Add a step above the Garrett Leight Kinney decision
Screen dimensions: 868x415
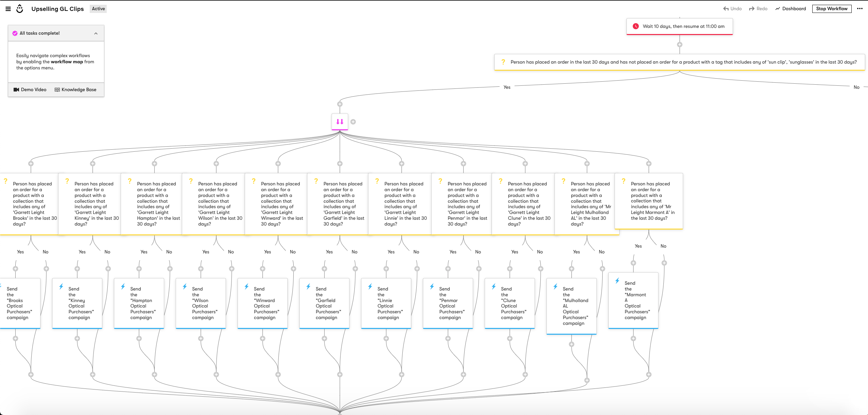pyautogui.click(x=93, y=164)
